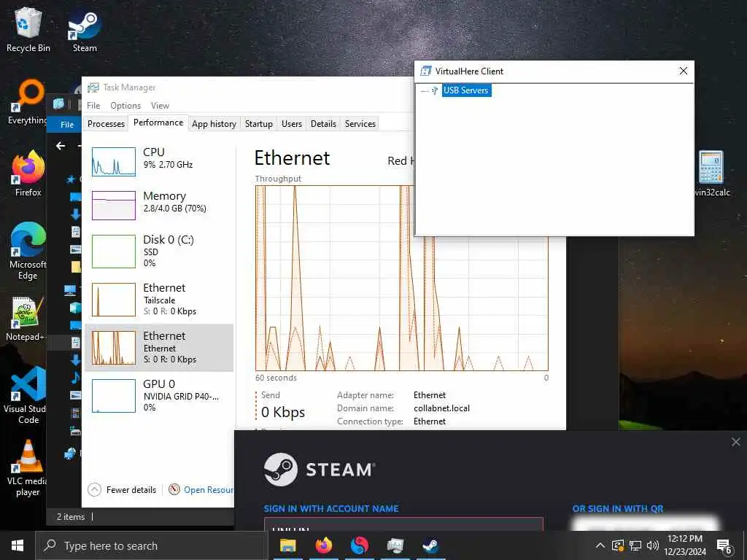Click the File tab in File Explorer
This screenshot has height=560, width=747.
66,124
